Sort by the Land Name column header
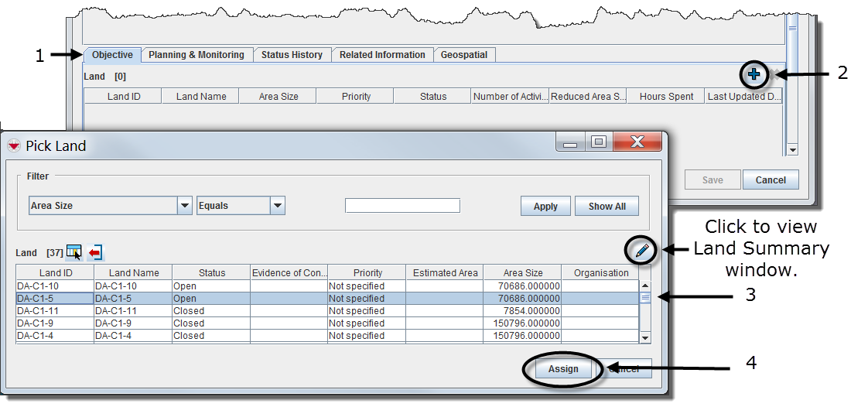The image size is (868, 407). point(134,273)
